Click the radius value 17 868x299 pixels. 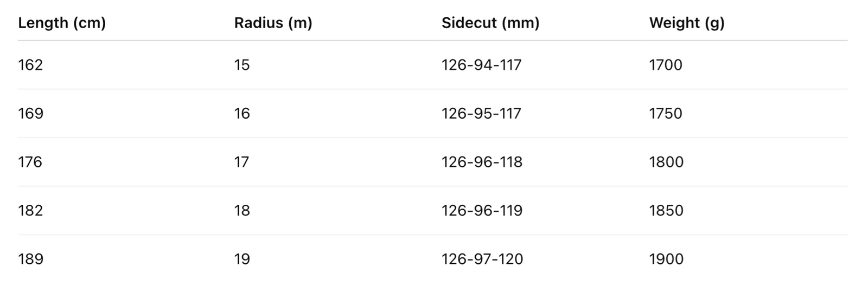[x=242, y=162]
